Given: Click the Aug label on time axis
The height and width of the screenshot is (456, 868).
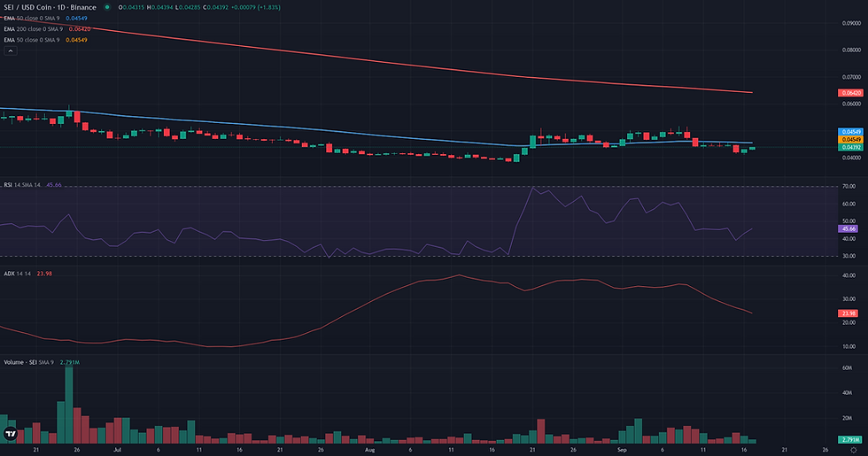Looking at the screenshot, I should (x=370, y=450).
